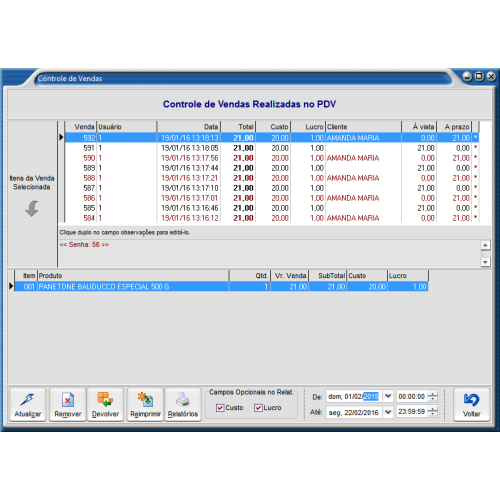Open Relatórios printer icon button
The image size is (500, 500).
(x=183, y=404)
